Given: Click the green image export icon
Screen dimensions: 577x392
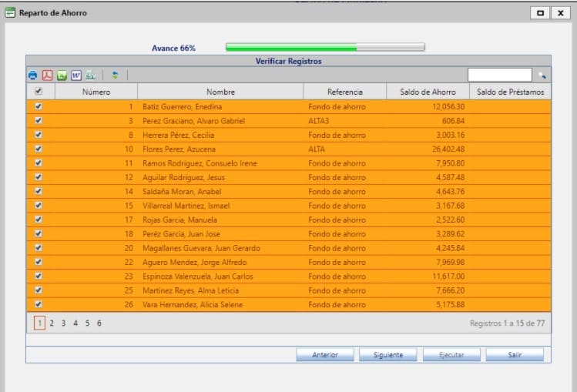Looking at the screenshot, I should pyautogui.click(x=62, y=75).
